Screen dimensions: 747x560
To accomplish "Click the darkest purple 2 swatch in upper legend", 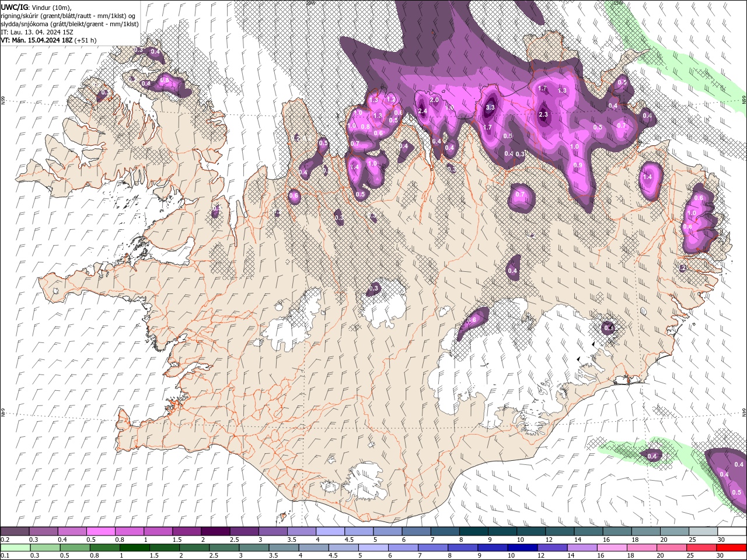I will click(x=215, y=531).
